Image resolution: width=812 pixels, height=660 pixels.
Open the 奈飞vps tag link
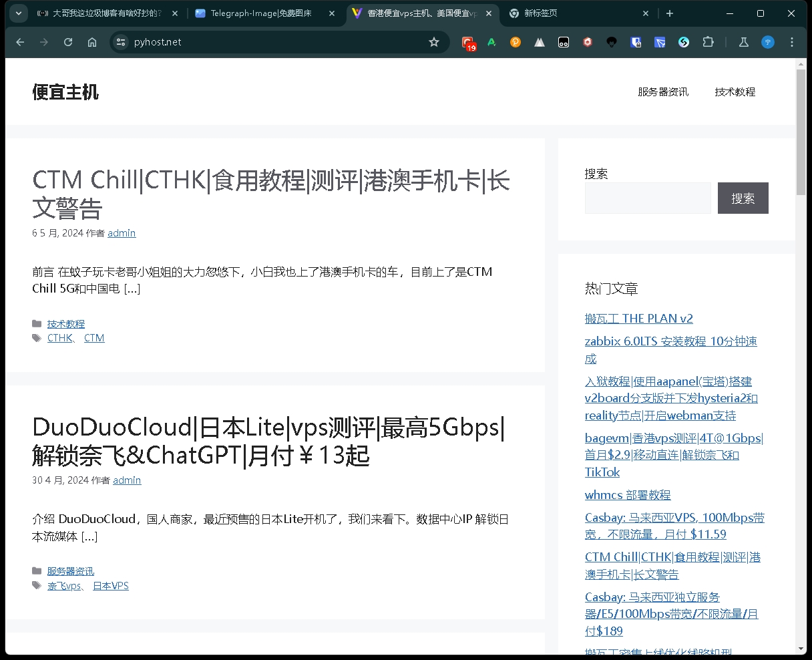pos(64,586)
